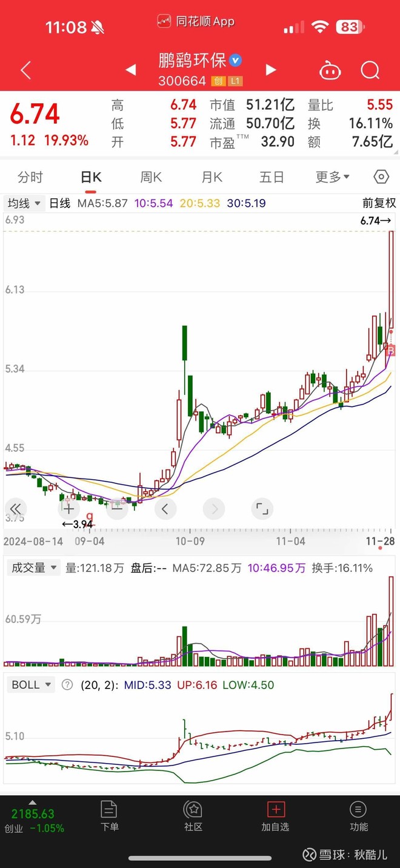Screen dimensions: 400x868
Task: Tap the MA5:5.87 label
Action: (102, 203)
